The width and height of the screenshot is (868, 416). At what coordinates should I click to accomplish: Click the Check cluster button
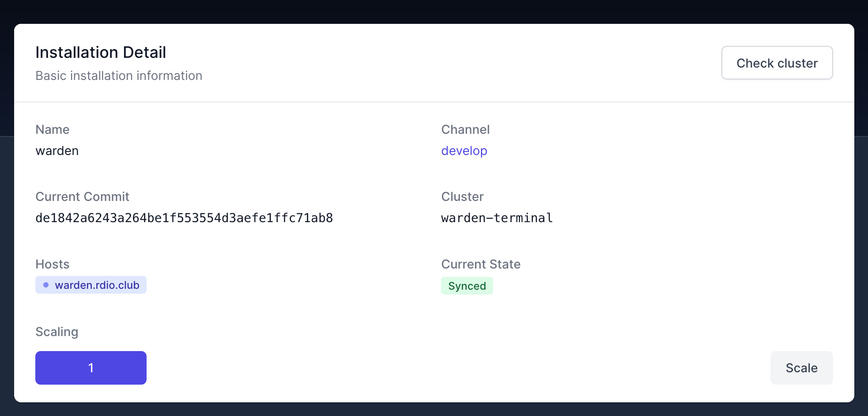click(x=777, y=63)
